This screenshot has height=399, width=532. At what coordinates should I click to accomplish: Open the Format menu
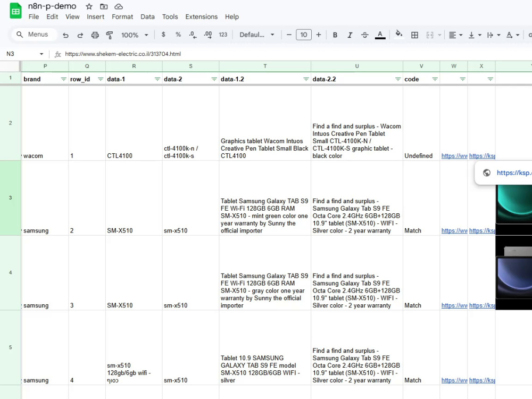122,16
